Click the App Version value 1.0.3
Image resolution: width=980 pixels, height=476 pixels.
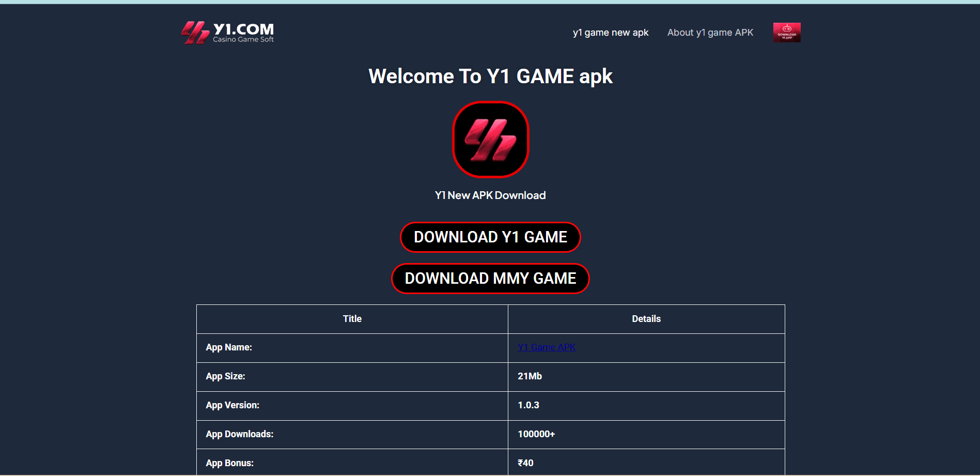point(528,405)
